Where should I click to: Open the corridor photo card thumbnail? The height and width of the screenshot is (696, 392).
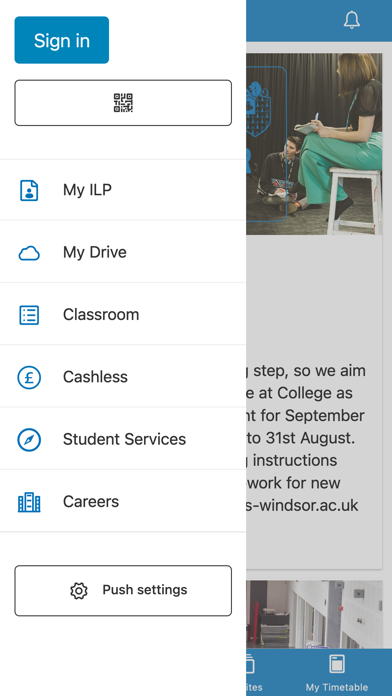tap(314, 614)
